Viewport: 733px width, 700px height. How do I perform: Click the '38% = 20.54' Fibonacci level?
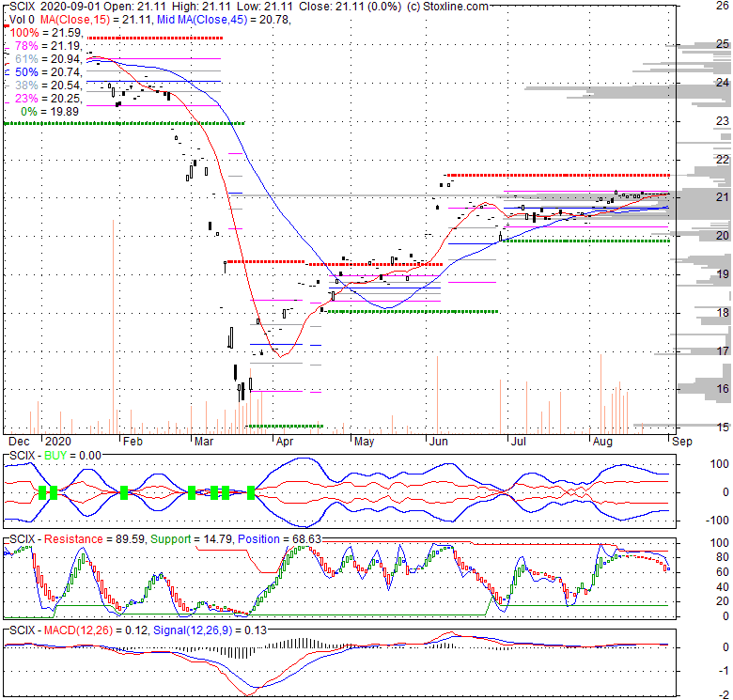48,86
